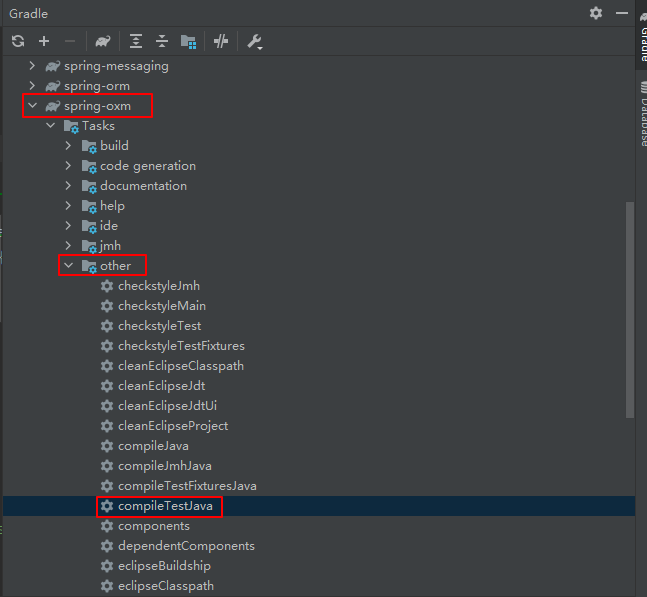Image resolution: width=647 pixels, height=597 pixels.
Task: Select the cleanEclipseClasspath task
Action: pos(181,366)
